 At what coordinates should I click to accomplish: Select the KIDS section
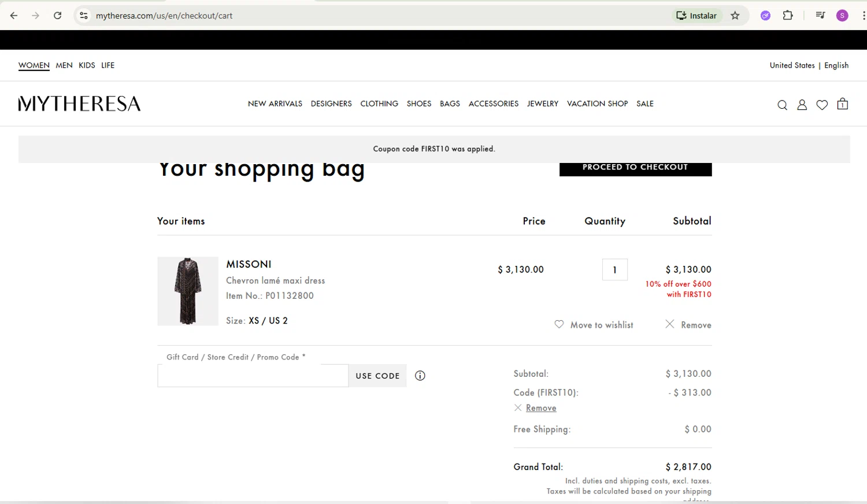[x=87, y=65]
